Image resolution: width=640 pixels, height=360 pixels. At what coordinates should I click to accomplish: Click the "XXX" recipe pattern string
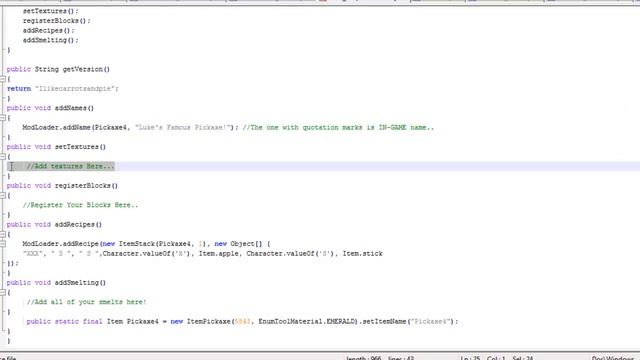[x=33, y=253]
